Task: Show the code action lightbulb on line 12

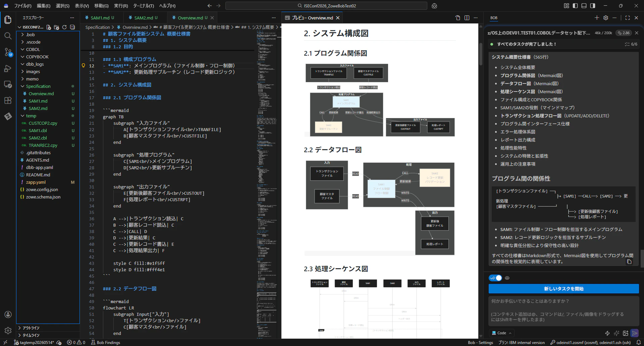Action: pos(84,66)
